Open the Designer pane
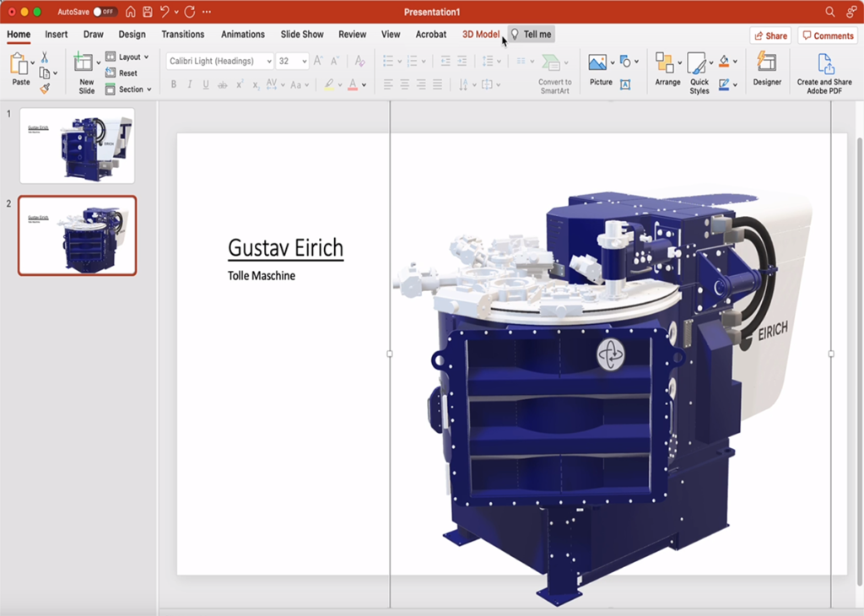This screenshot has height=616, width=864. click(x=767, y=69)
